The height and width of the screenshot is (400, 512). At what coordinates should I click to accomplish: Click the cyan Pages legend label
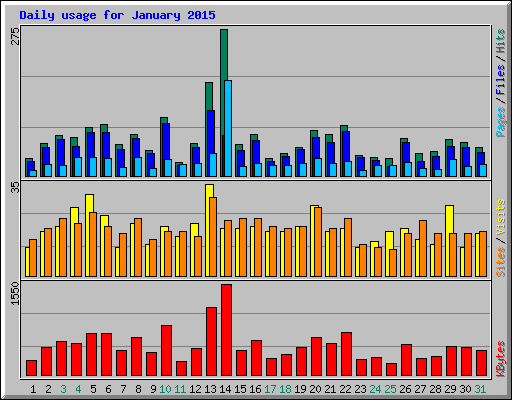[501, 122]
